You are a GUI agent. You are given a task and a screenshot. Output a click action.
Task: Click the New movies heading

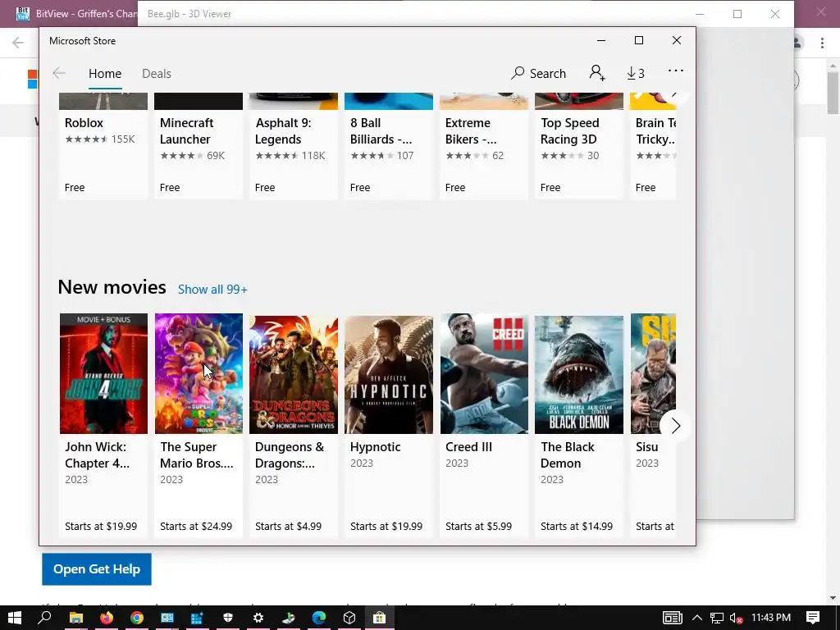112,287
